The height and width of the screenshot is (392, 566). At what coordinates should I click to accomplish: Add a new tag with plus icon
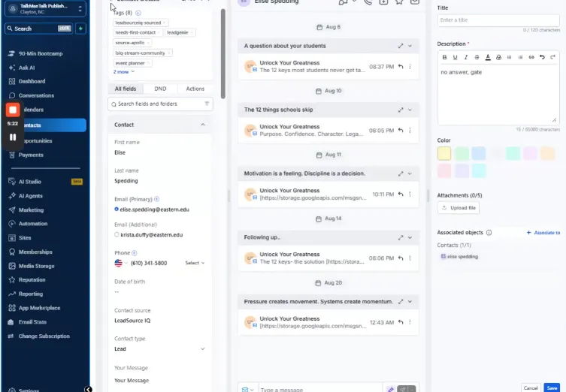[x=138, y=13]
